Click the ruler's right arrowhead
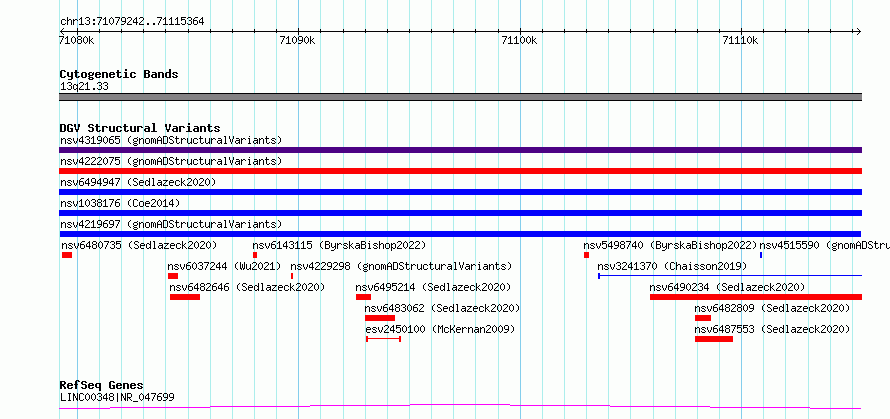This screenshot has height=419, width=890. point(858,32)
